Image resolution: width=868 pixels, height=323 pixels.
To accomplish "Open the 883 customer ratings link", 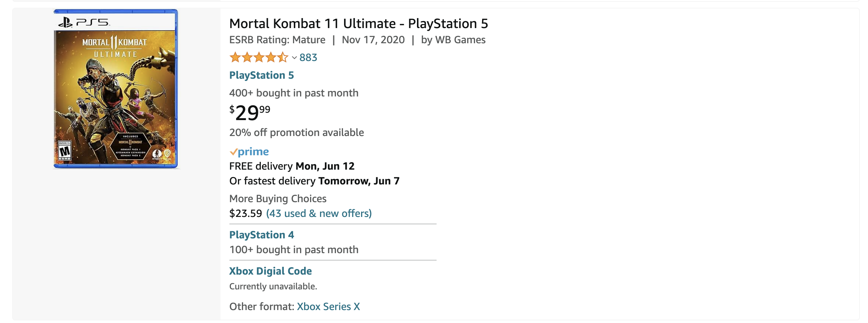I will (x=308, y=58).
